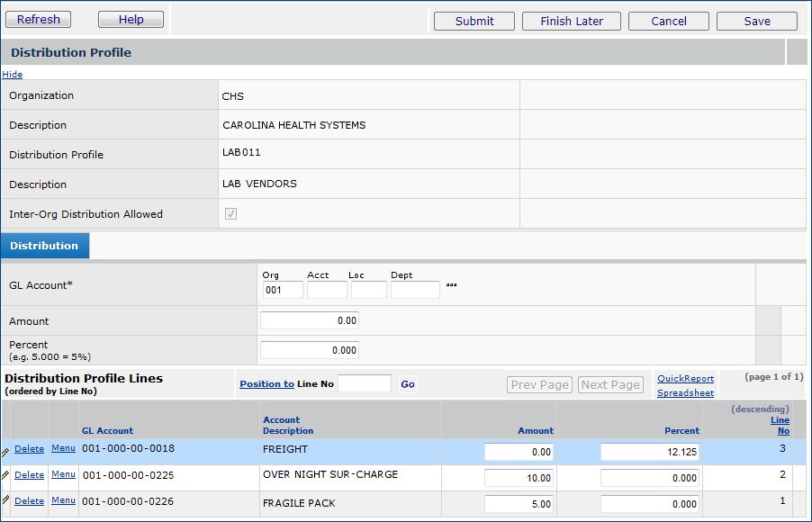
Task: Click the Finish Later button
Action: click(x=572, y=21)
